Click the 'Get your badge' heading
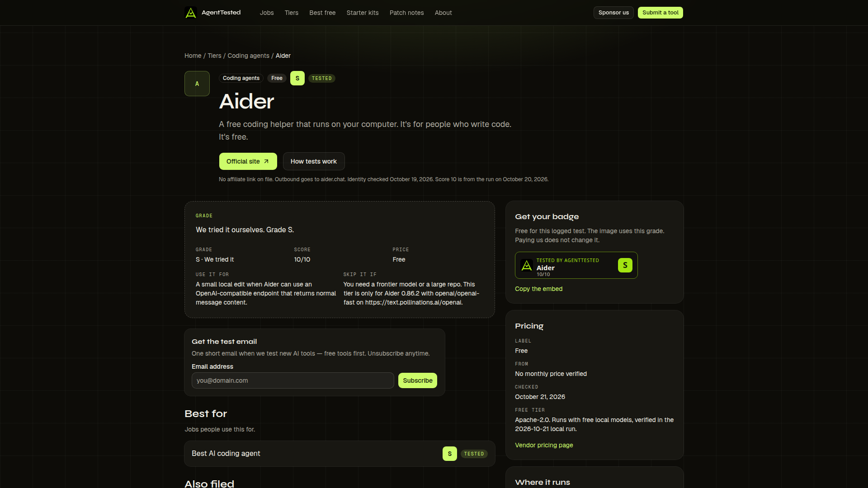This screenshot has width=868, height=488. click(x=547, y=217)
